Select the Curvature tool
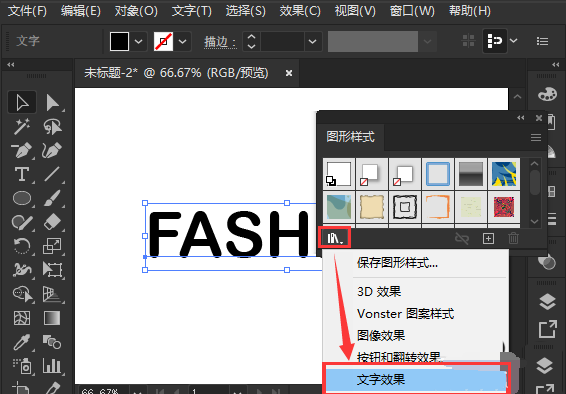566x394 pixels. [x=53, y=150]
